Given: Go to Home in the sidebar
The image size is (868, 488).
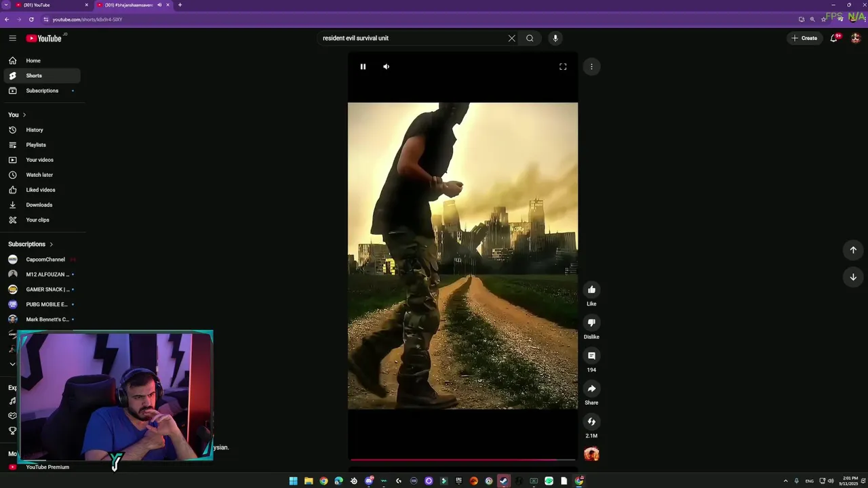Looking at the screenshot, I should (x=42, y=60).
